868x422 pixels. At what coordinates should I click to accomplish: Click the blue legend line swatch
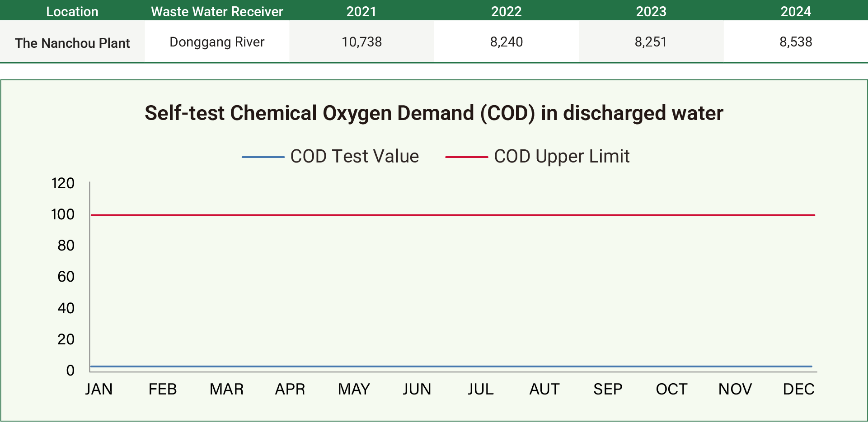coord(263,157)
